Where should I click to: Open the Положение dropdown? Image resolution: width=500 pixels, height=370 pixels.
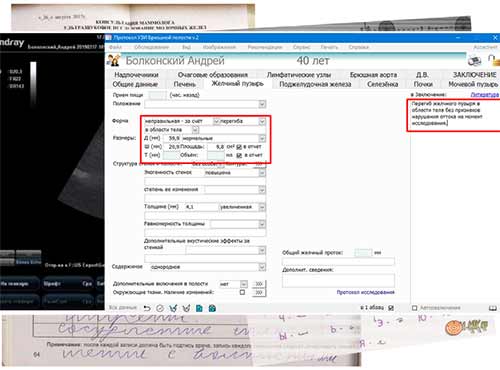pos(262,104)
